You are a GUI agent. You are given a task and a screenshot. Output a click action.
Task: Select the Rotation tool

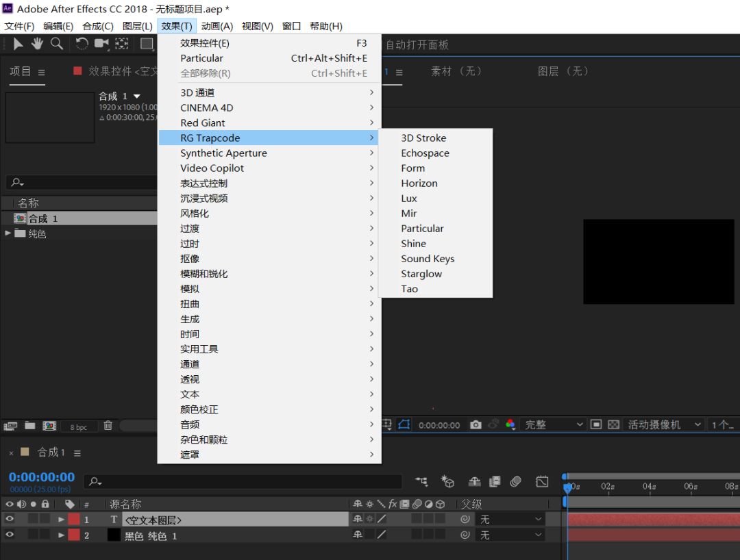click(82, 44)
